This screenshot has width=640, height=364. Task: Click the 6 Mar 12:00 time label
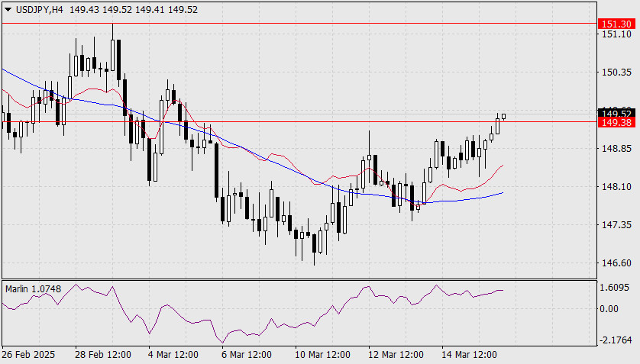pos(247,355)
